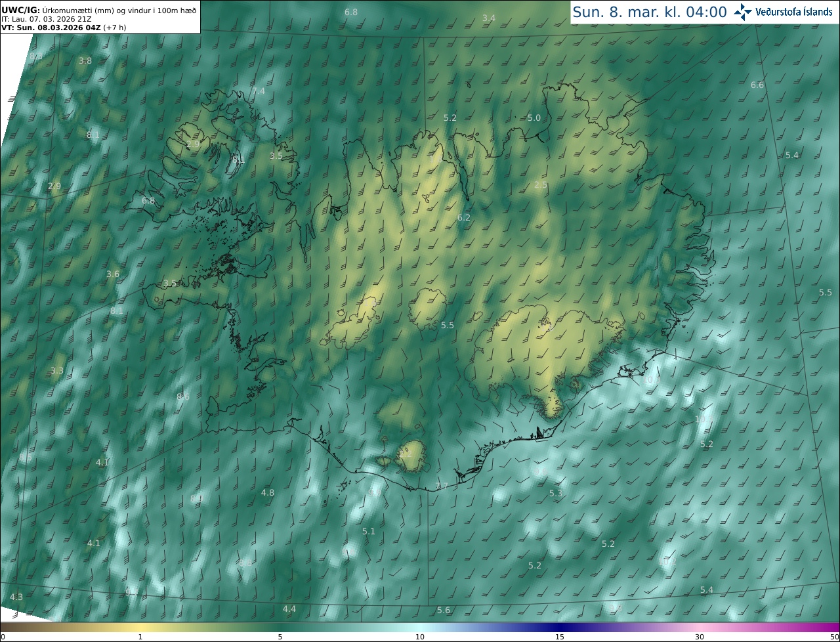This screenshot has width=840, height=642.
Task: Pick the pink color bar above 30
Action: pyautogui.click(x=700, y=627)
